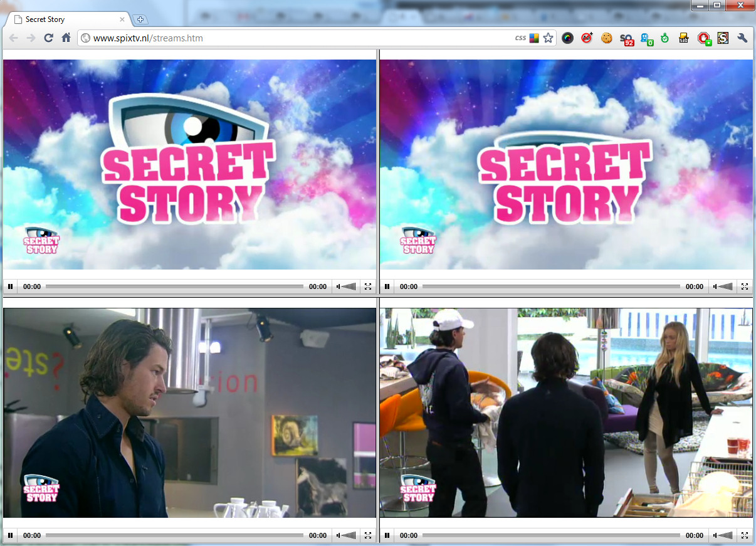
Task: Click the video of three people near the pool
Action: point(566,413)
